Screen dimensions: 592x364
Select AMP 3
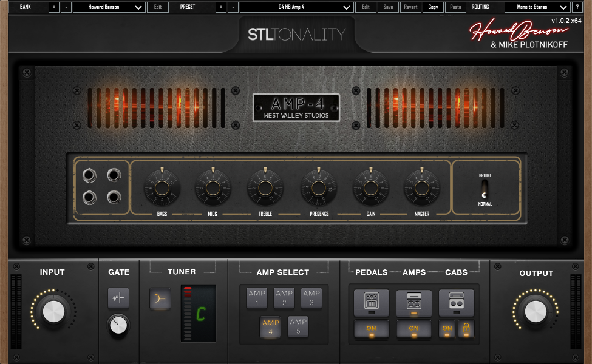311,298
